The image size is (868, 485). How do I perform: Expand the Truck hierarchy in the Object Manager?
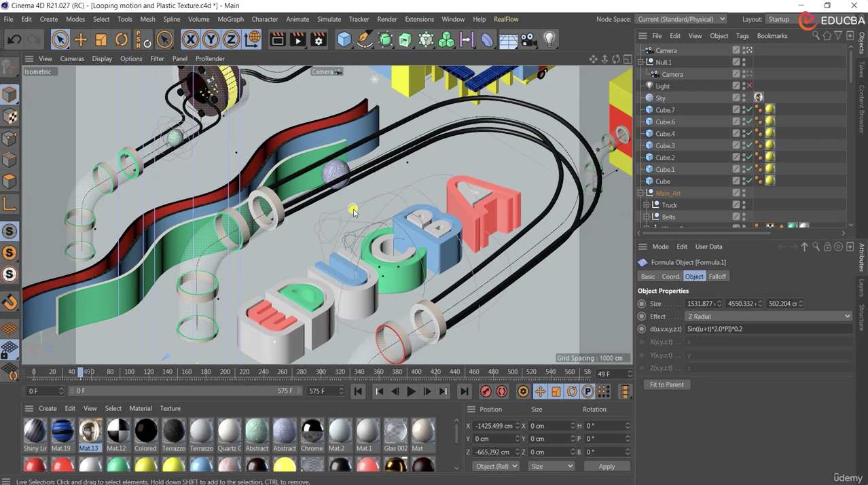point(645,204)
